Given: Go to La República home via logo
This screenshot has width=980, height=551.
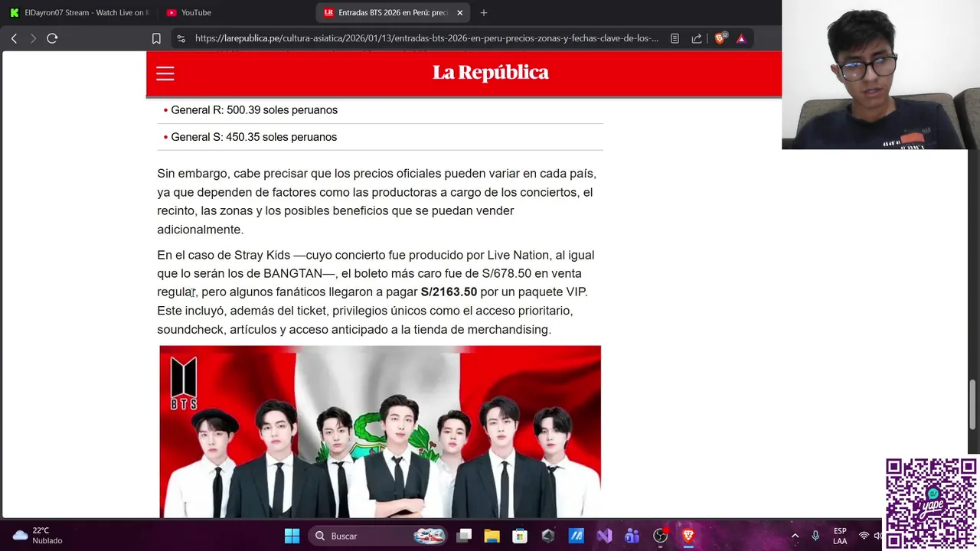Looking at the screenshot, I should tap(491, 72).
